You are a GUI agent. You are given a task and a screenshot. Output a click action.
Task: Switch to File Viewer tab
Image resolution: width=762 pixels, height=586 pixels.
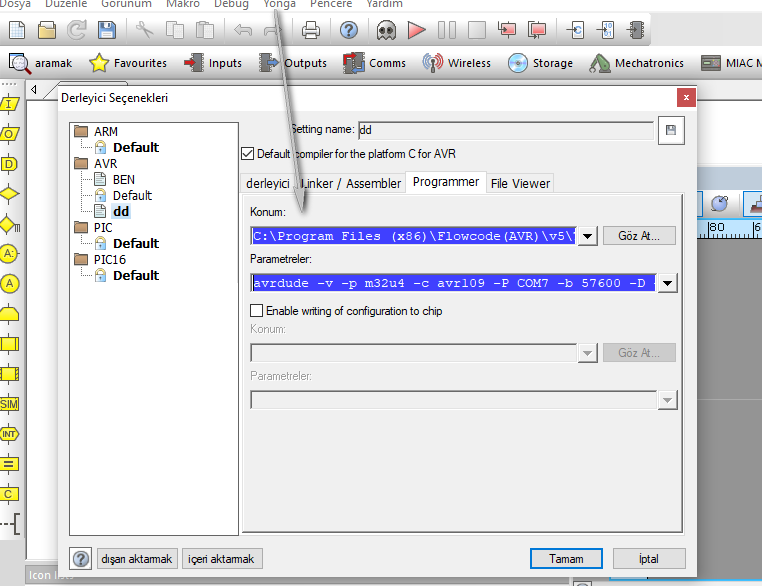tap(520, 184)
